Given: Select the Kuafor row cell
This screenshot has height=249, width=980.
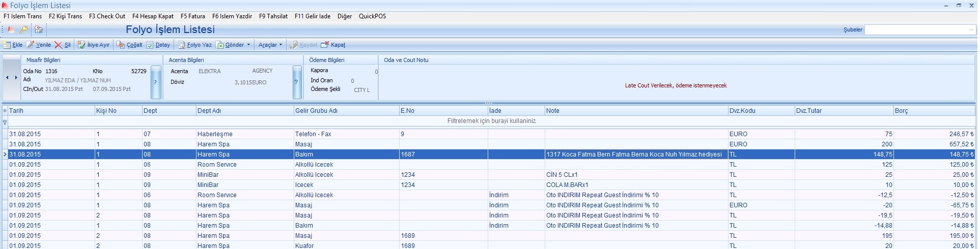Looking at the screenshot, I should tap(347, 245).
